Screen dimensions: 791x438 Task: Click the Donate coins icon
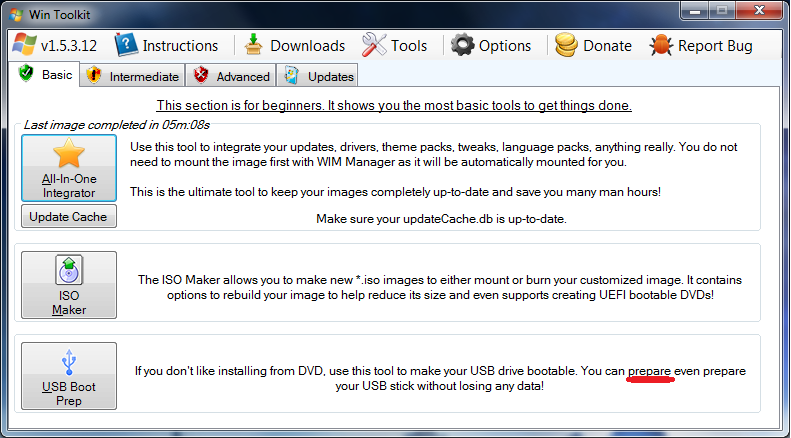(566, 45)
